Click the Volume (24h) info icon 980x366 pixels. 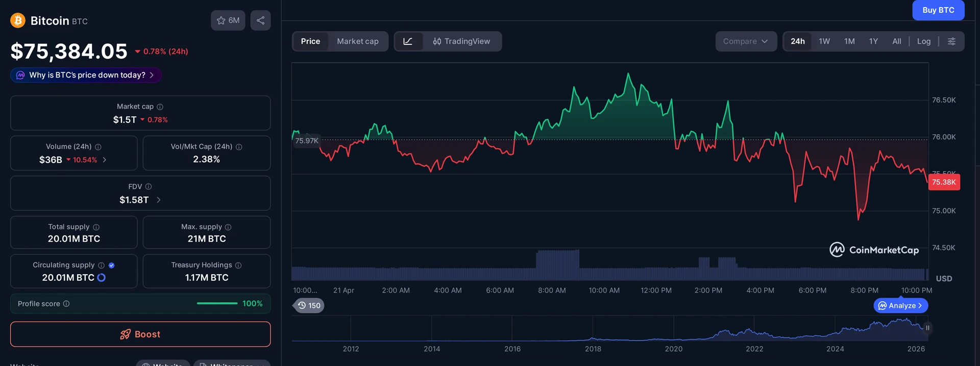(98, 147)
